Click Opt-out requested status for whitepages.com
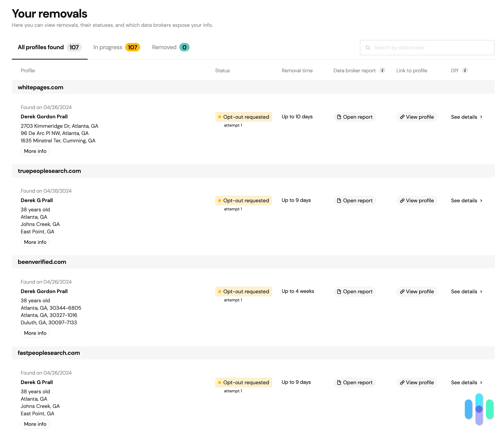Viewport: 504px width, 436px height. [x=243, y=117]
